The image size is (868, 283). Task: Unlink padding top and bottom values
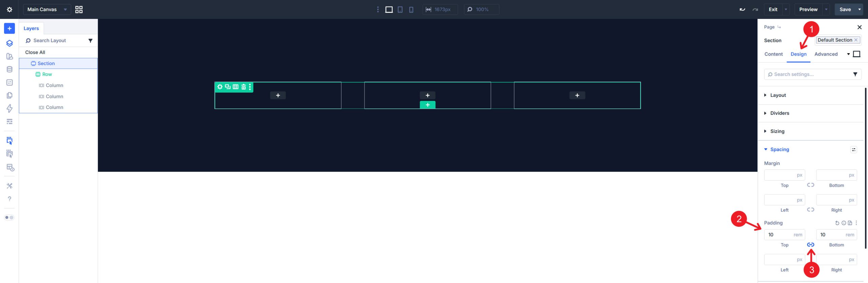810,245
